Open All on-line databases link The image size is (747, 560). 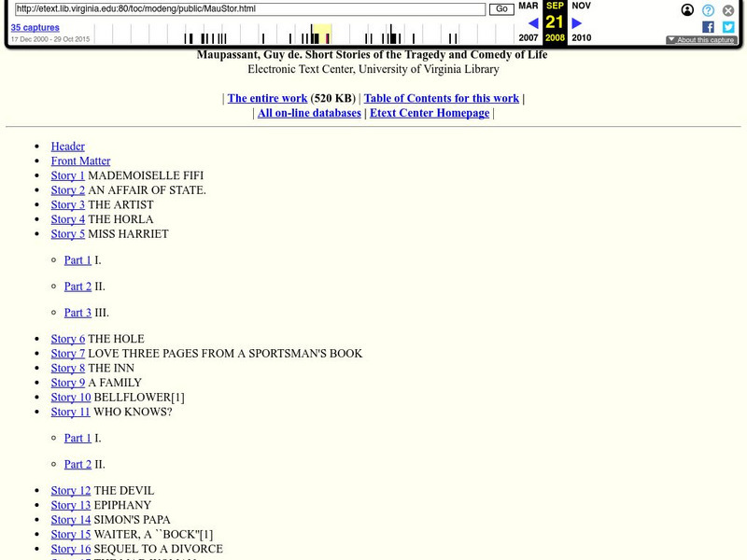coord(309,113)
